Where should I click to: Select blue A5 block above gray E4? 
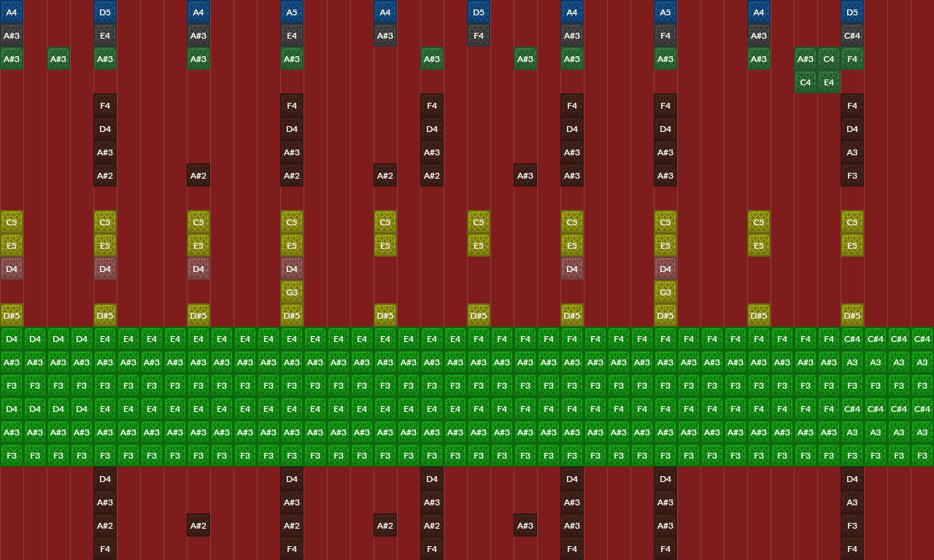(292, 12)
